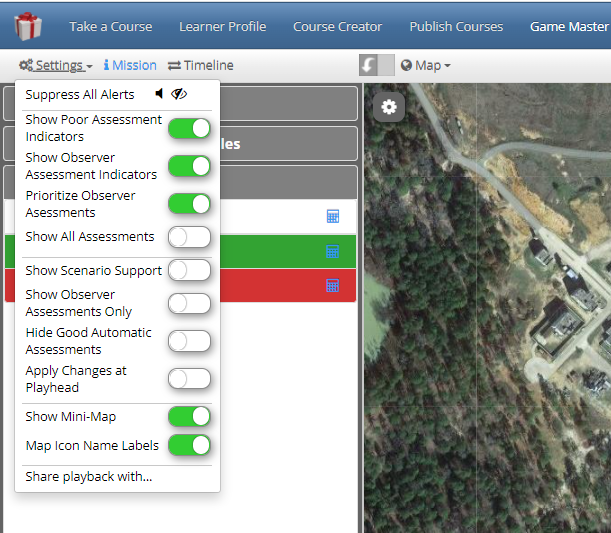Screen dimensions: 611x533
Task: Mute alerts with the speaker icon
Action: (x=159, y=94)
